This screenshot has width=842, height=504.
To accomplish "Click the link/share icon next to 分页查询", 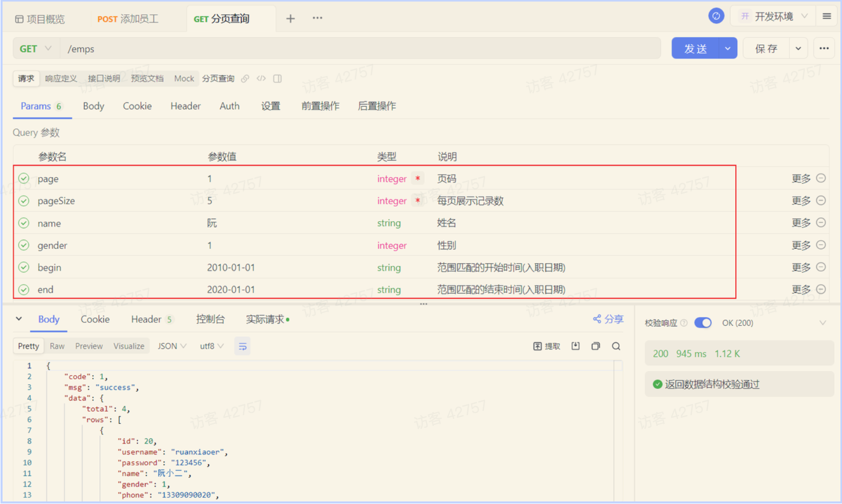I will (245, 79).
